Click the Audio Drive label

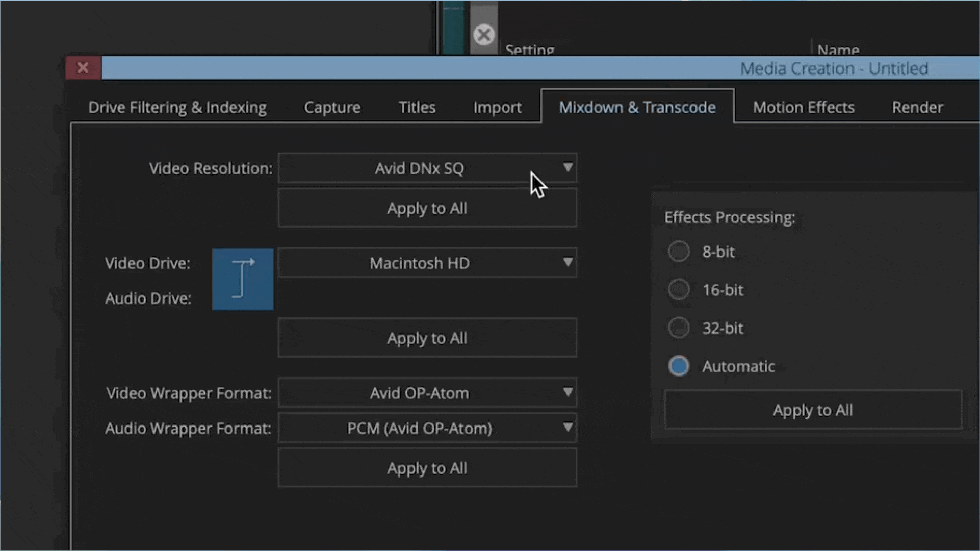coord(148,298)
